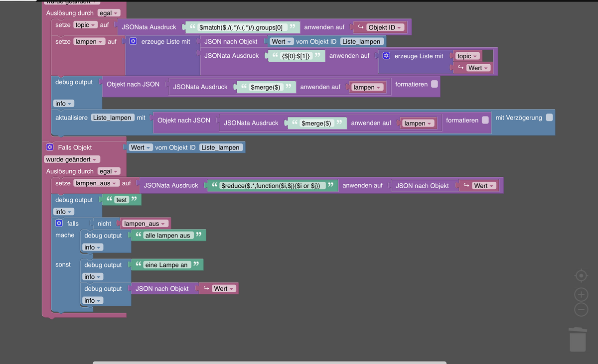Screen dimensions: 598x364
Task: Open info dropdown below Objekt nach JSON debug
Action: [x=64, y=104]
